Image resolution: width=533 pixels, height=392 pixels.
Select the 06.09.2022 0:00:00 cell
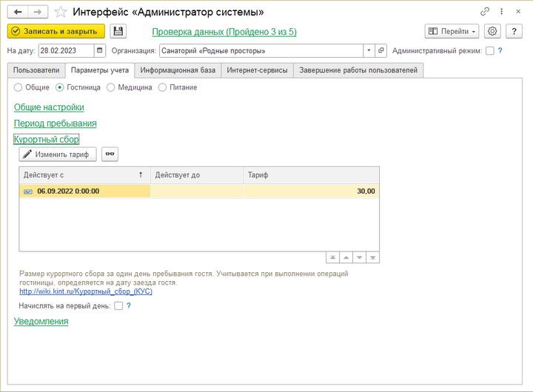(x=84, y=192)
